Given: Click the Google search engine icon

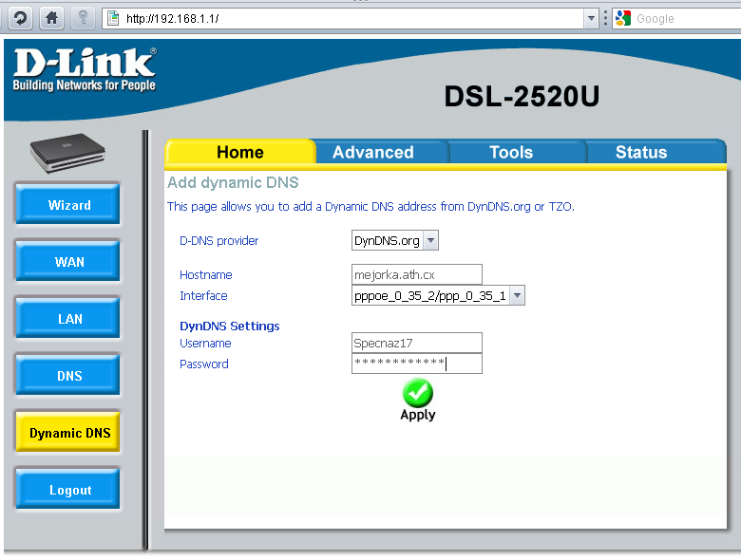Looking at the screenshot, I should point(623,18).
